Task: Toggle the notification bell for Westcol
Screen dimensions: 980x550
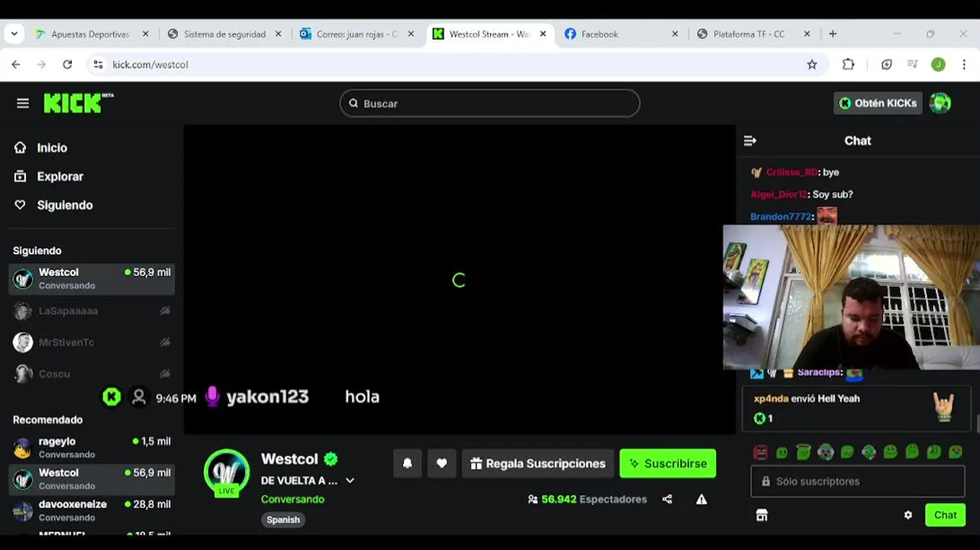Action: [408, 464]
